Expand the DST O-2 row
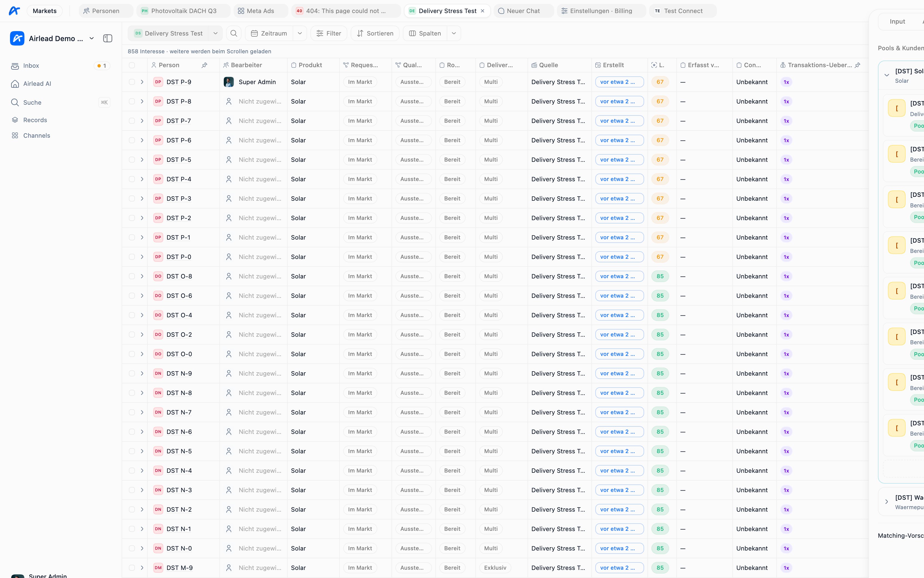 [x=142, y=335]
